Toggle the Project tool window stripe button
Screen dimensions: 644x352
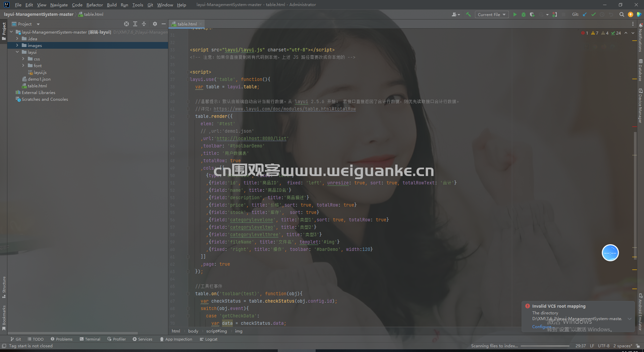coord(4,31)
